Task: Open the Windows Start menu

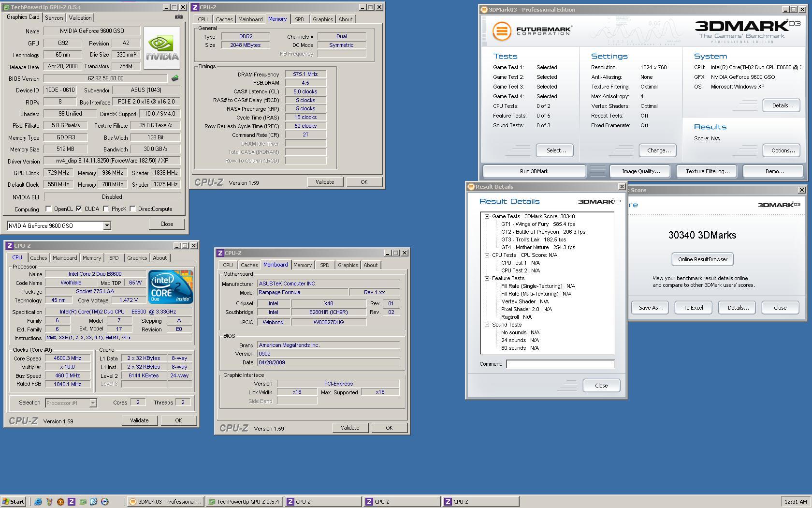Action: [x=14, y=502]
